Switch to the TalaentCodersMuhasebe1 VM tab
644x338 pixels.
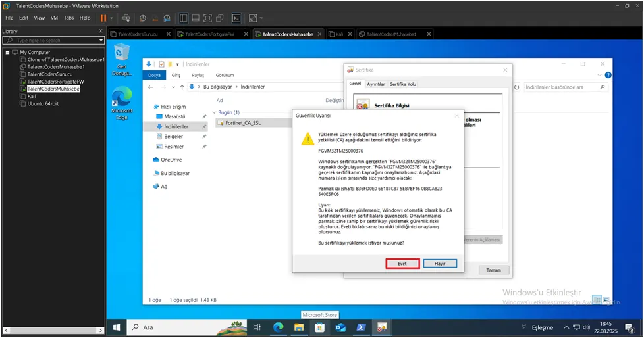pyautogui.click(x=391, y=34)
